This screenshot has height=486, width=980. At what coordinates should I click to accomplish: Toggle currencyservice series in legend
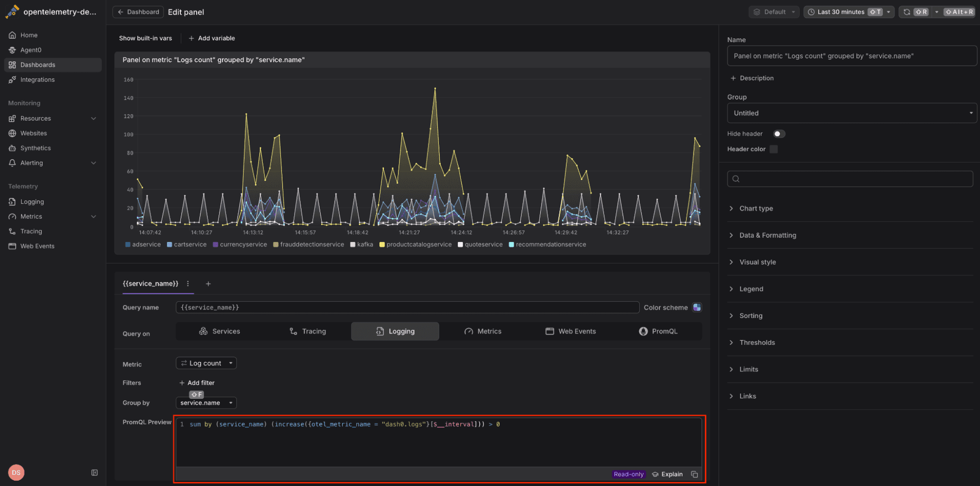coord(240,244)
